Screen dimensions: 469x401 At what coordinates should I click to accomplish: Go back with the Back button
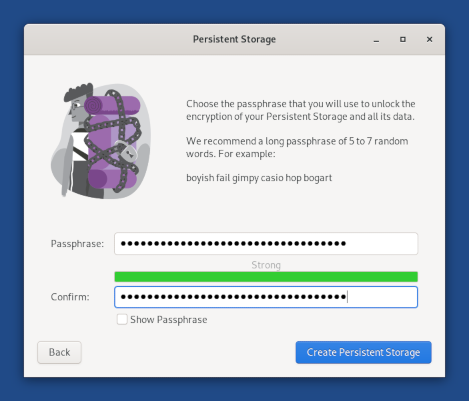tap(59, 352)
